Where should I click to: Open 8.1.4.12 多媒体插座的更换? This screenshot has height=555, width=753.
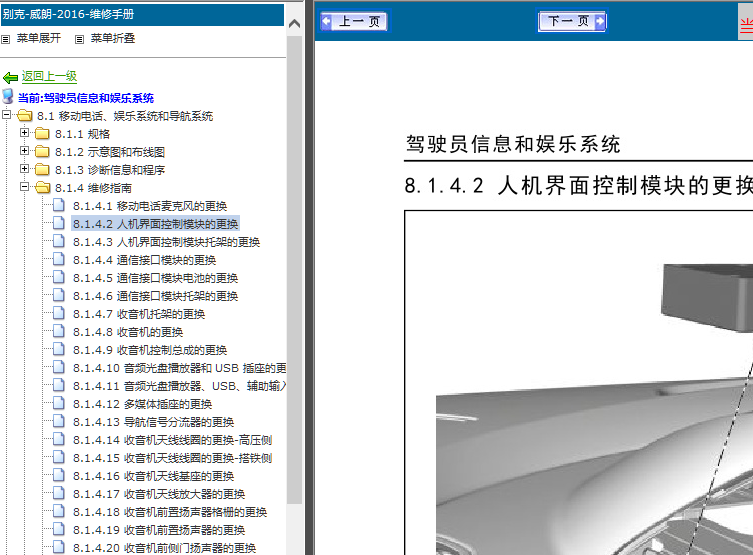143,404
